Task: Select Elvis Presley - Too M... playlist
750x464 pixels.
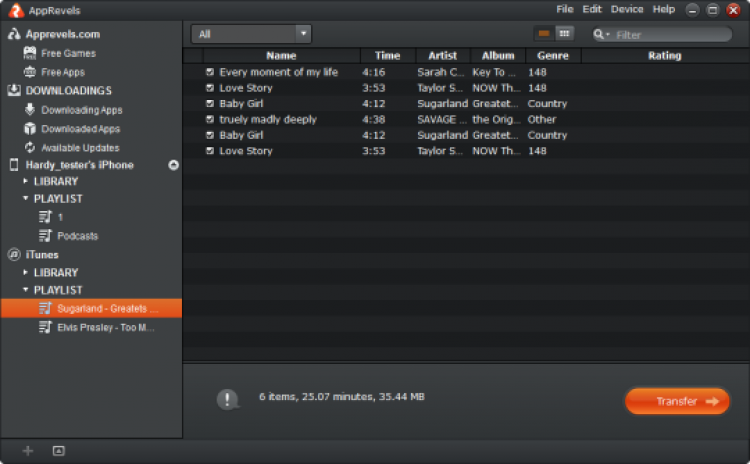Action: pos(106,328)
